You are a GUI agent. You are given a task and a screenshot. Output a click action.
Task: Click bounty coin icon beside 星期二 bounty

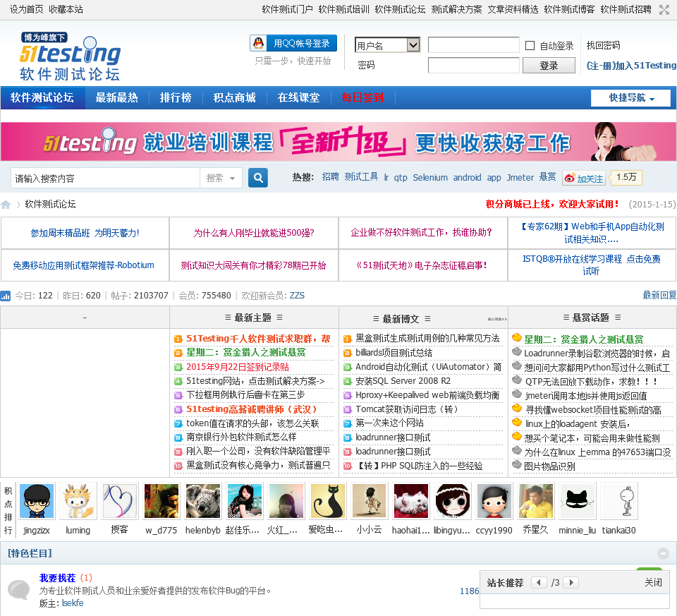tap(517, 338)
